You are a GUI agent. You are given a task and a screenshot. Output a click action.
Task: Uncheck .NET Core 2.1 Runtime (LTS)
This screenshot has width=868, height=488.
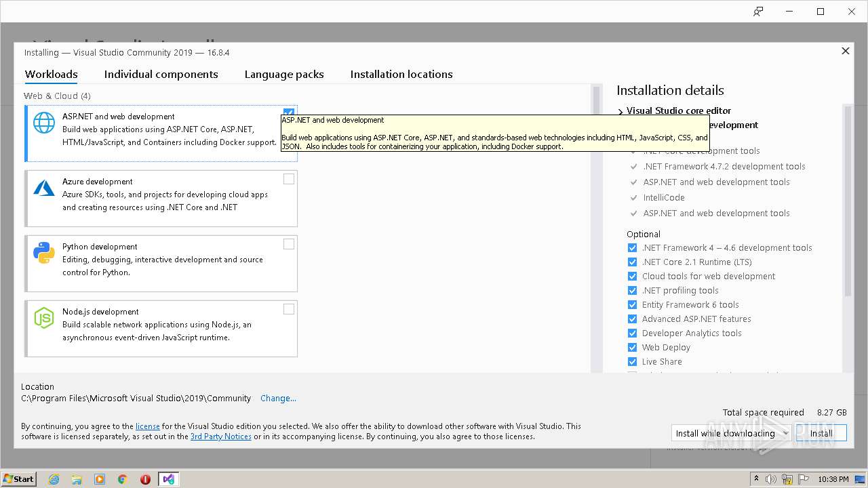(632, 262)
